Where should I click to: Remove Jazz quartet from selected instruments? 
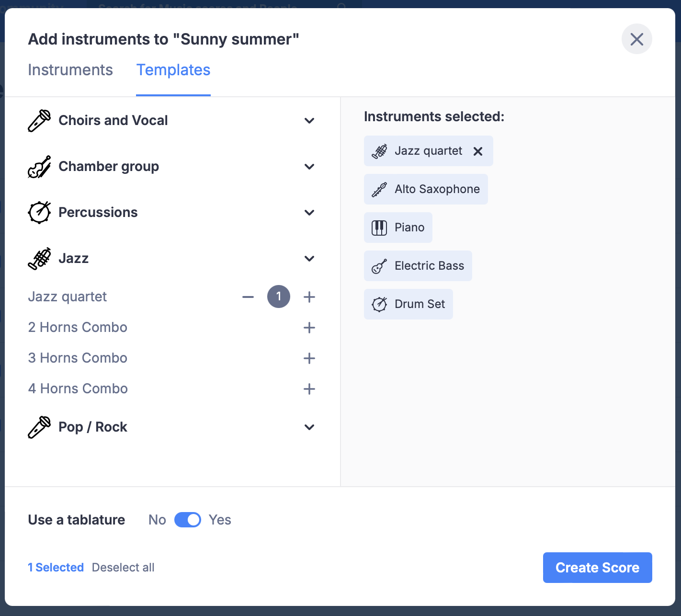pyautogui.click(x=477, y=151)
